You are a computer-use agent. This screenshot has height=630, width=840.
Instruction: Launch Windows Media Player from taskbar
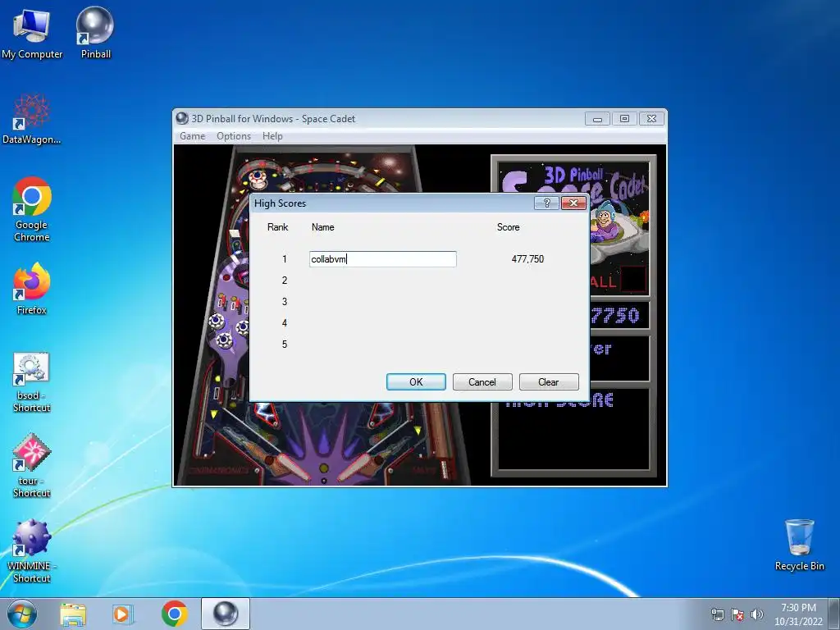[x=123, y=614]
